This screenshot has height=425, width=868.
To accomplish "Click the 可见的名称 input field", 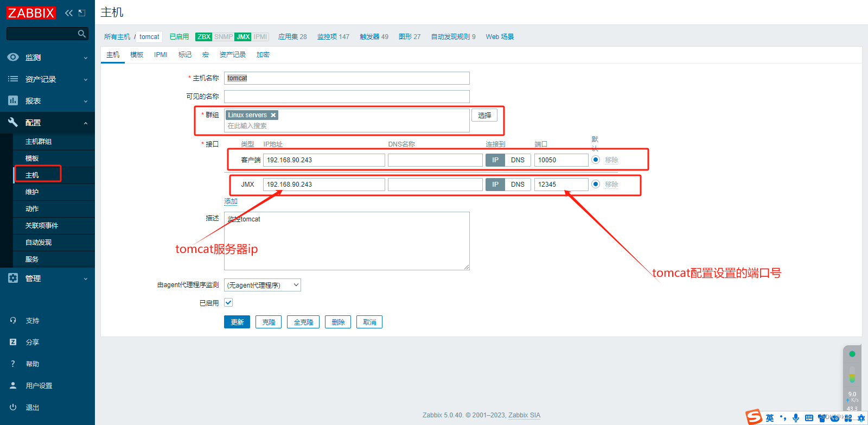I will 347,97.
